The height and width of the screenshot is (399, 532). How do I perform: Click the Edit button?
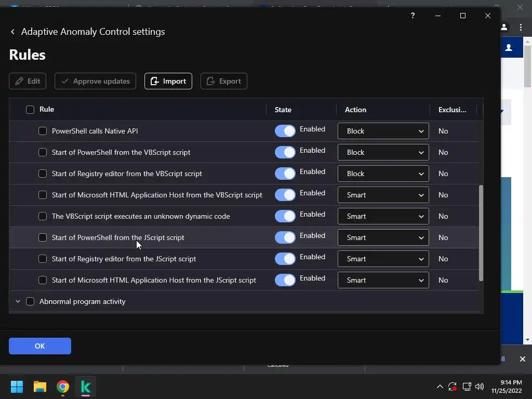pyautogui.click(x=28, y=81)
